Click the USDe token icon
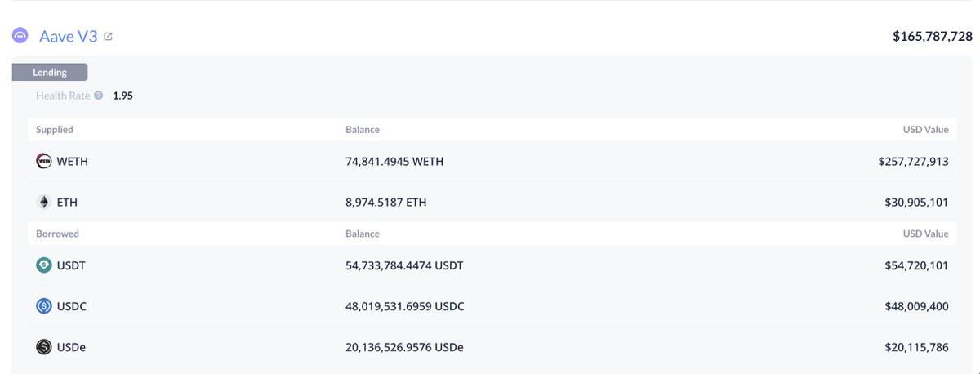The width and height of the screenshot is (980, 374). 44,347
